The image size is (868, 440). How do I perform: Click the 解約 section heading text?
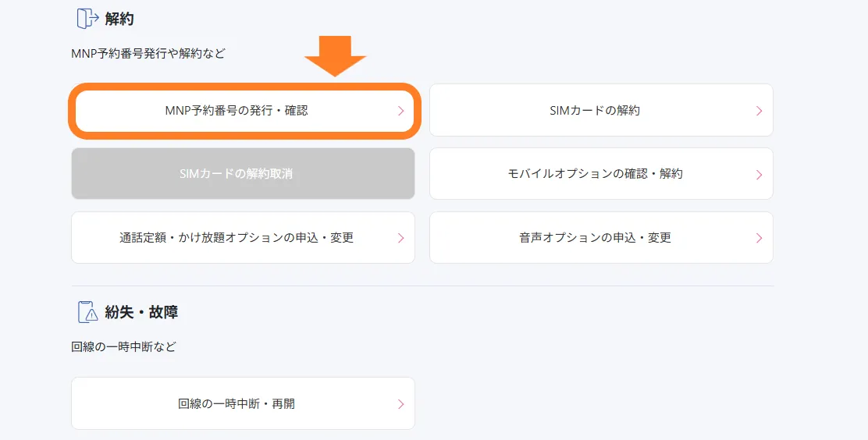click(119, 19)
